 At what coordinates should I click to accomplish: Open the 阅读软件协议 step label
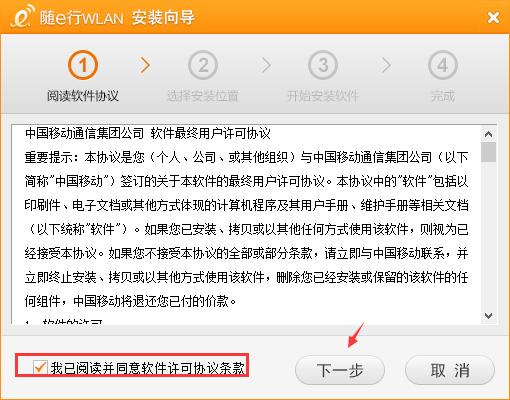click(83, 96)
